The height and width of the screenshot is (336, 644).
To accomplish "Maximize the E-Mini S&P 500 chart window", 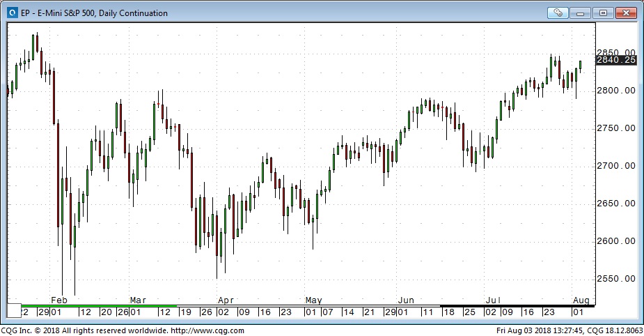I will 603,13.
